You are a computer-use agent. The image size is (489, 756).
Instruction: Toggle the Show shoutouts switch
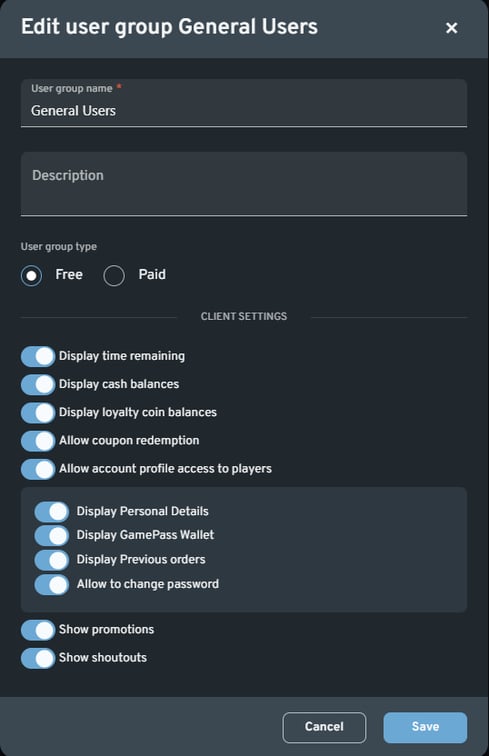tap(38, 658)
